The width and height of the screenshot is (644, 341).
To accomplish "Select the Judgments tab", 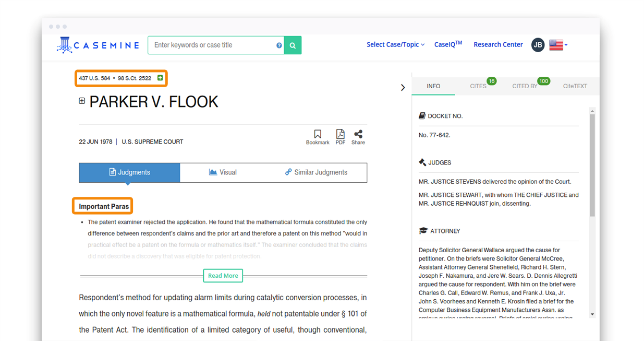I will (x=129, y=172).
